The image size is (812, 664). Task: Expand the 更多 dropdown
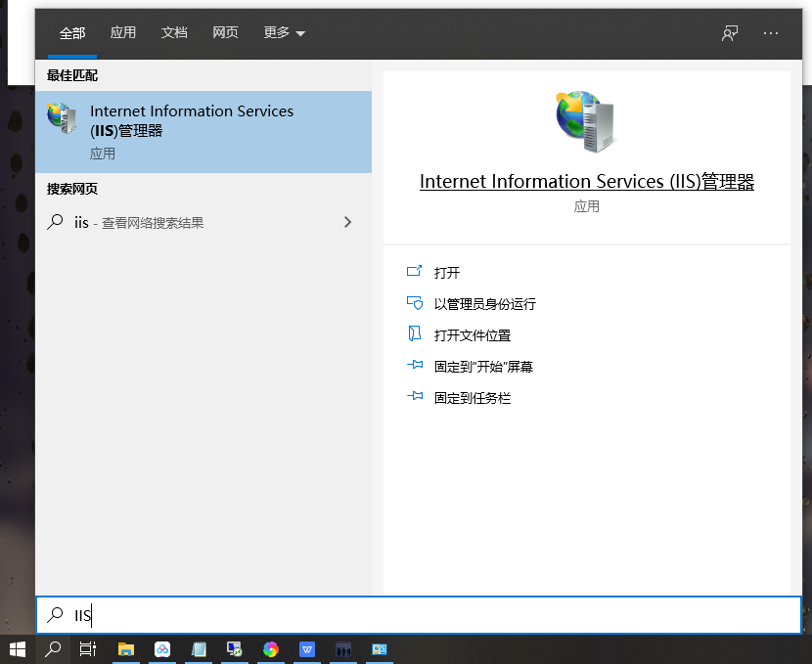coord(285,32)
